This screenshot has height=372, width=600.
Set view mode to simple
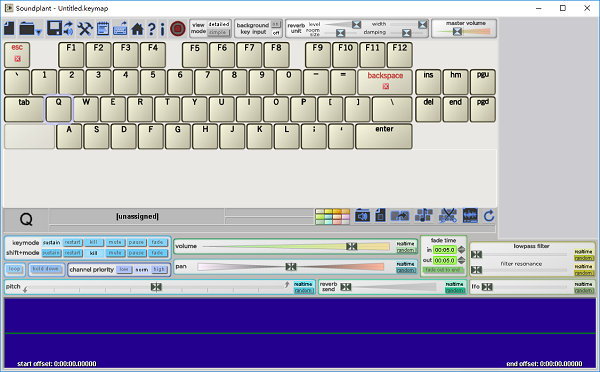pos(218,33)
